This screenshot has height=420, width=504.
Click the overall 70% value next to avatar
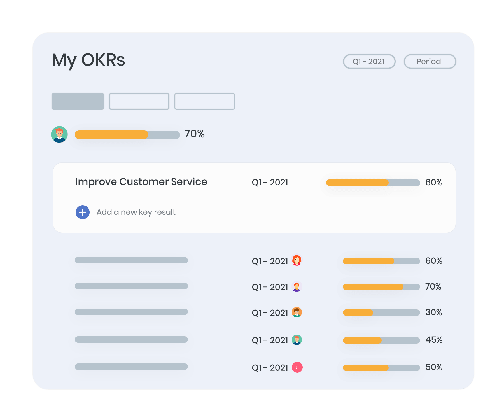tap(195, 134)
